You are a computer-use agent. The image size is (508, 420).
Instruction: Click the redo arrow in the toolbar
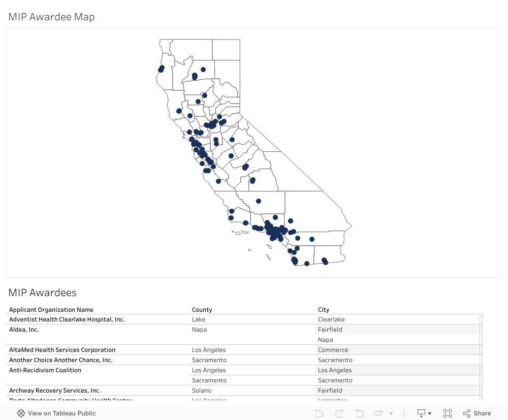pyautogui.click(x=339, y=413)
